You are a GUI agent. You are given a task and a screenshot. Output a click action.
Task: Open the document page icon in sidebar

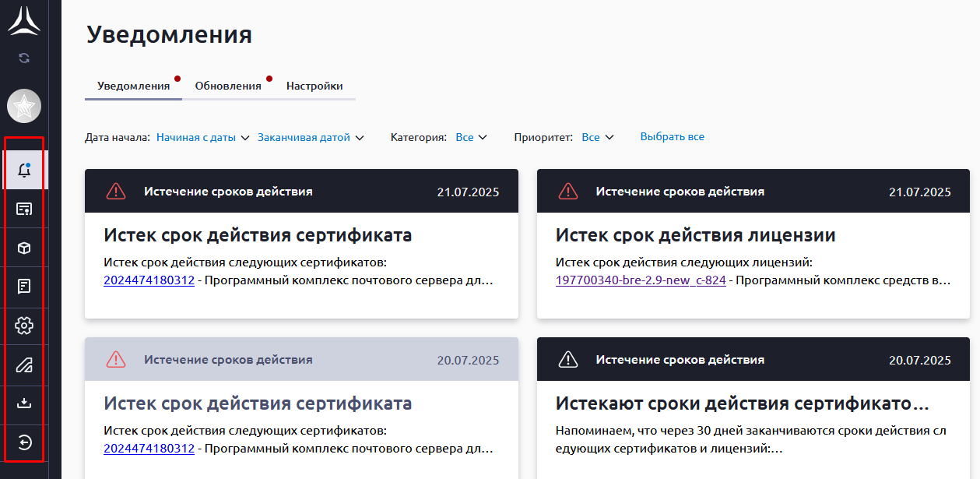pyautogui.click(x=24, y=286)
